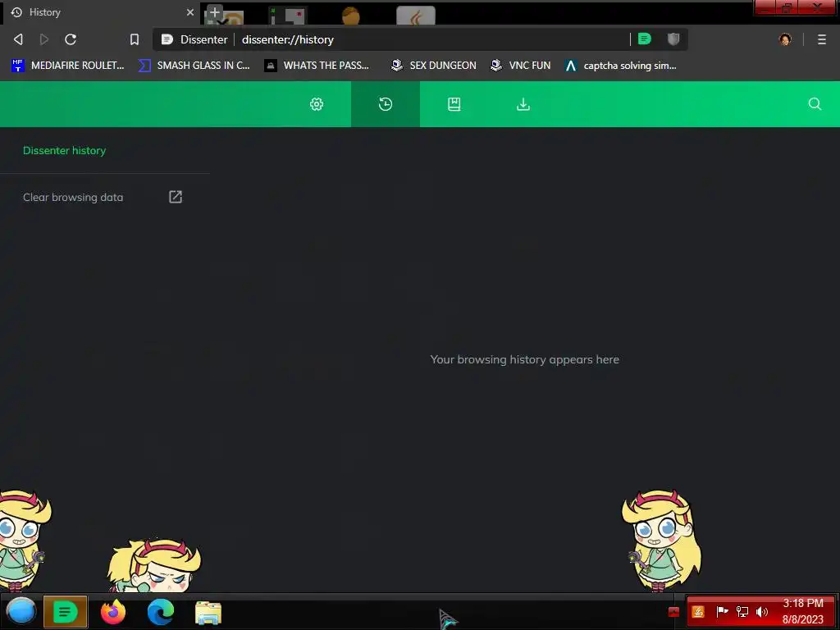Open network tray icon
This screenshot has height=630, width=840.
(x=742, y=612)
